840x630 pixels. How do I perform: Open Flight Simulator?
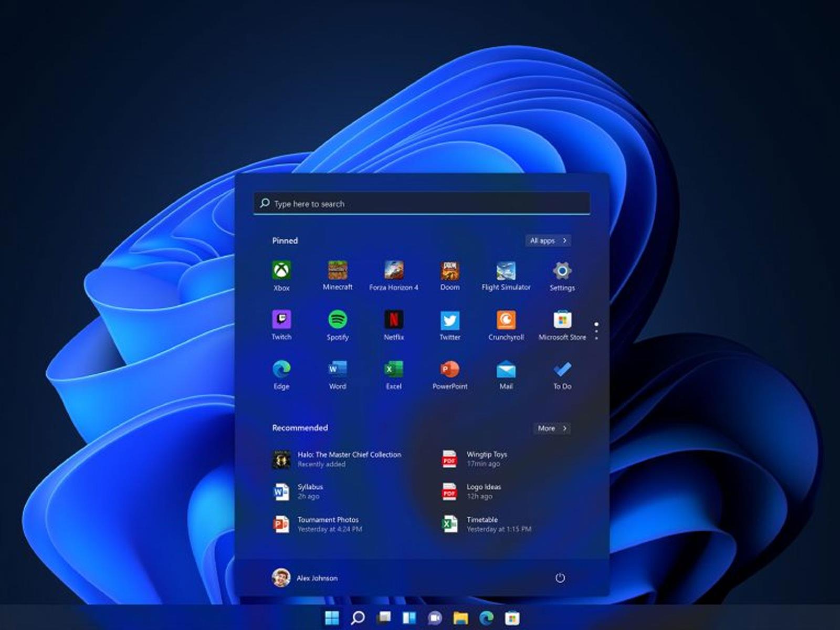point(506,271)
